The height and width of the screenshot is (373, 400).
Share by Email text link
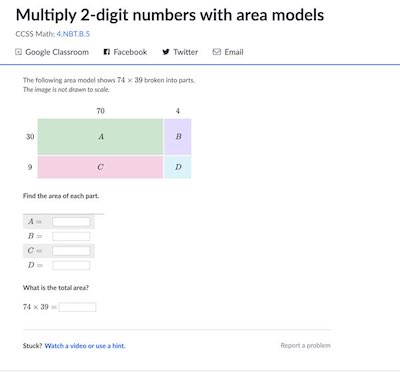(234, 52)
